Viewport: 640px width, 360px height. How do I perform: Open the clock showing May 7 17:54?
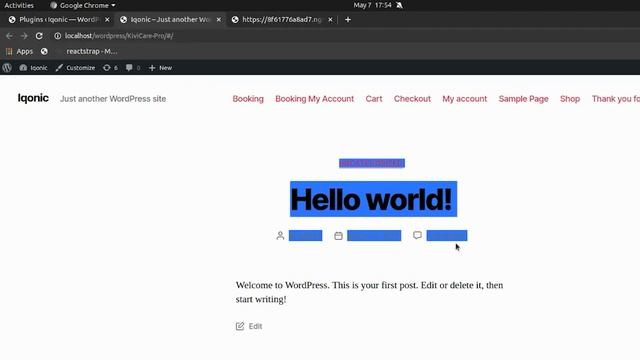[x=372, y=5]
